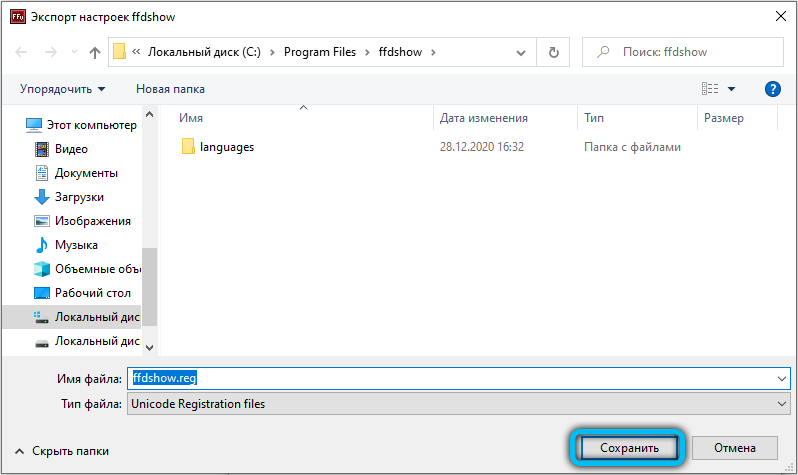
Task: Click ffdshow in the address path
Action: 400,52
